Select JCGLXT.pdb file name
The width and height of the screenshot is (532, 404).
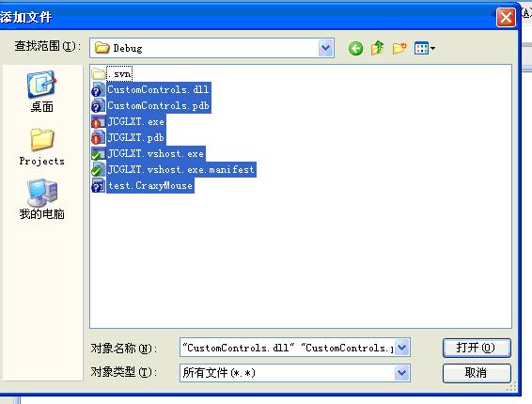(x=136, y=137)
